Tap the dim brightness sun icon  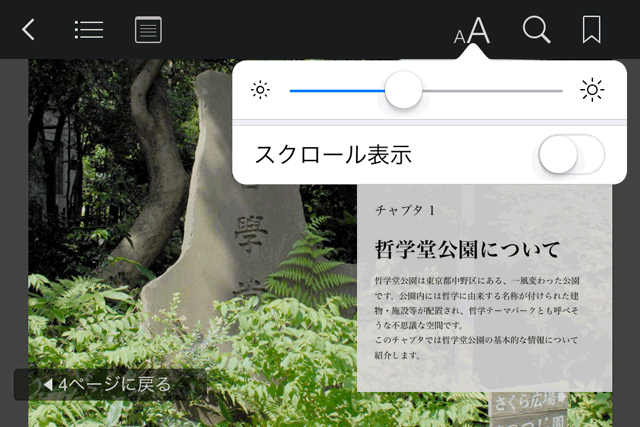click(260, 90)
